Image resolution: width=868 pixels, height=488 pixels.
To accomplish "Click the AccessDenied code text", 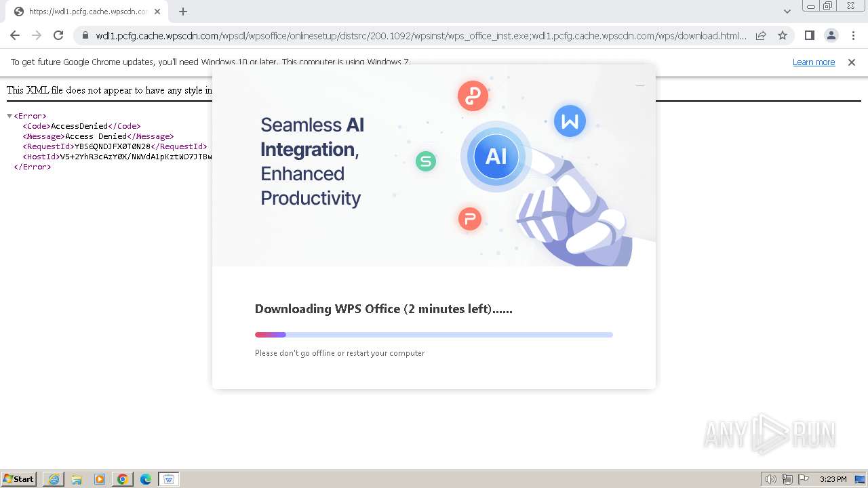I will (x=79, y=126).
